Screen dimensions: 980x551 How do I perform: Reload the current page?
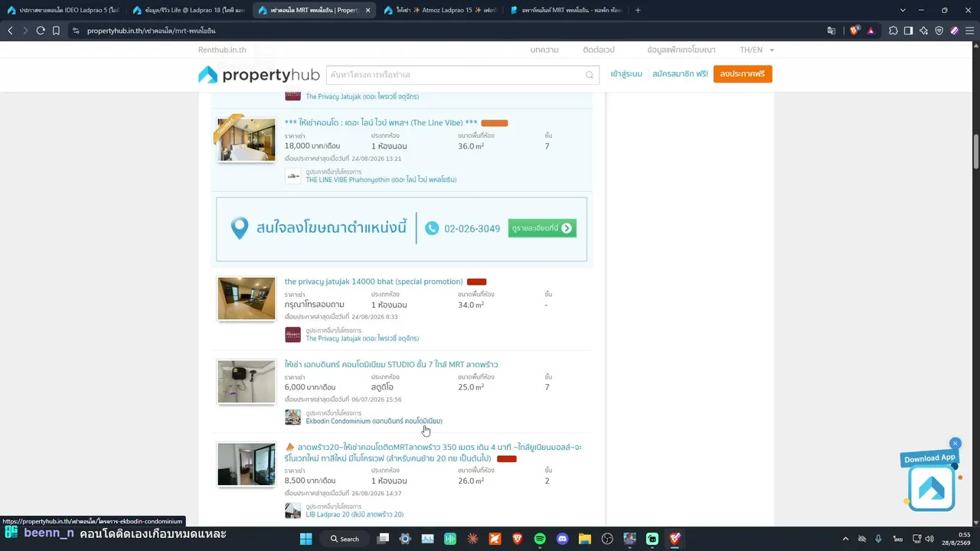[x=41, y=31]
